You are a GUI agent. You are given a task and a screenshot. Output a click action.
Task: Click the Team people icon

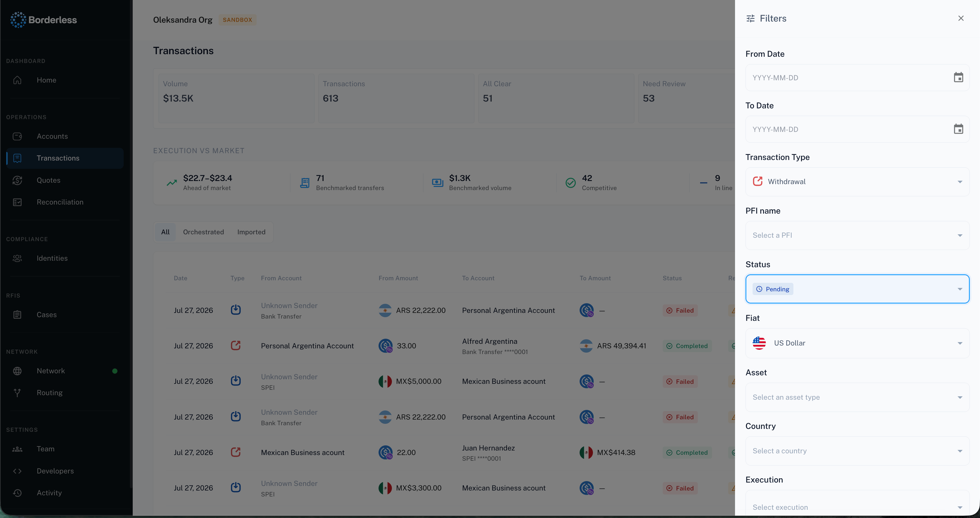[17, 449]
